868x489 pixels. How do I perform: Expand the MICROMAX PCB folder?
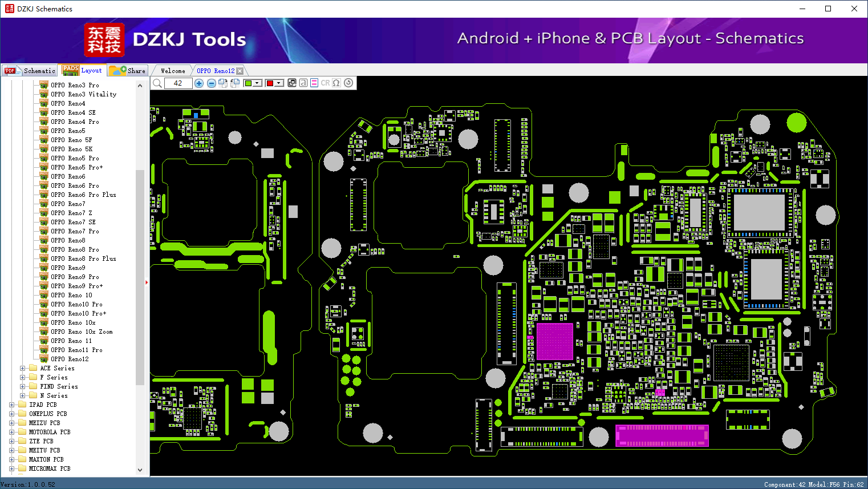click(x=12, y=468)
